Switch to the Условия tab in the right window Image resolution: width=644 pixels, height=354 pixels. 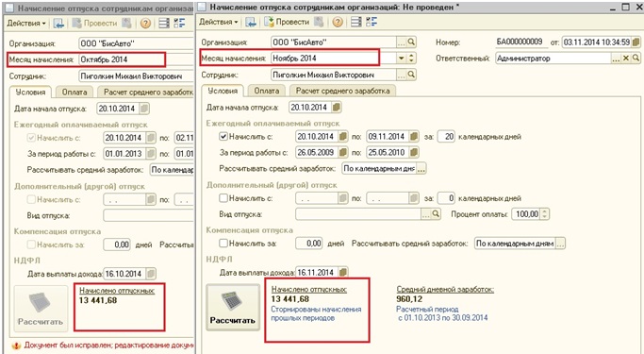[x=223, y=91]
